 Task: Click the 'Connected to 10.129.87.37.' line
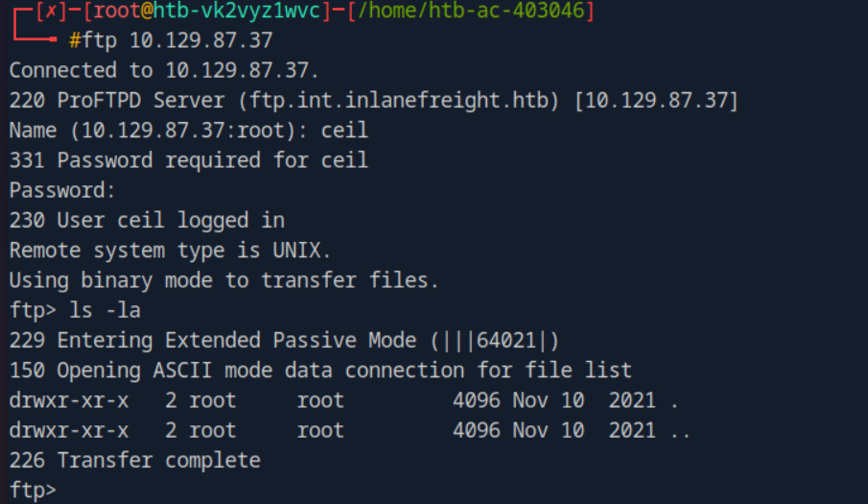(164, 70)
